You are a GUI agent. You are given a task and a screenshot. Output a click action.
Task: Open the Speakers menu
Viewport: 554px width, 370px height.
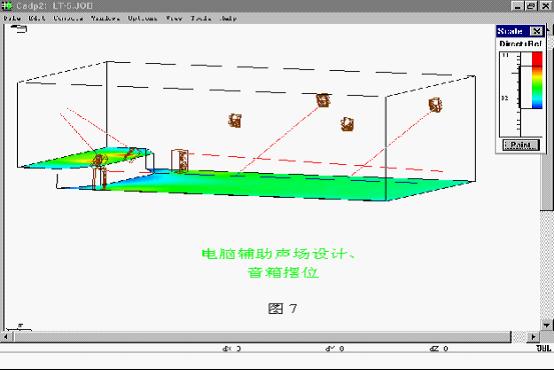click(x=105, y=18)
